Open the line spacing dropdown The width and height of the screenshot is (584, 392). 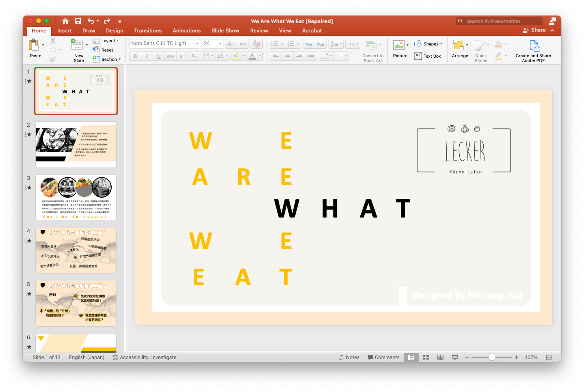(x=336, y=44)
